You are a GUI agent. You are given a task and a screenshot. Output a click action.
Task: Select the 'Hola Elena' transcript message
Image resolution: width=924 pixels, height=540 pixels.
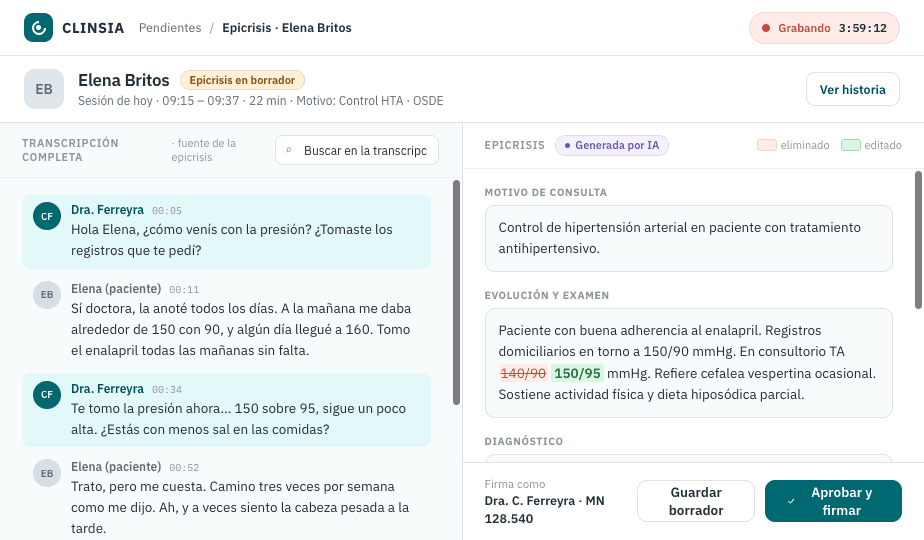pos(226,231)
